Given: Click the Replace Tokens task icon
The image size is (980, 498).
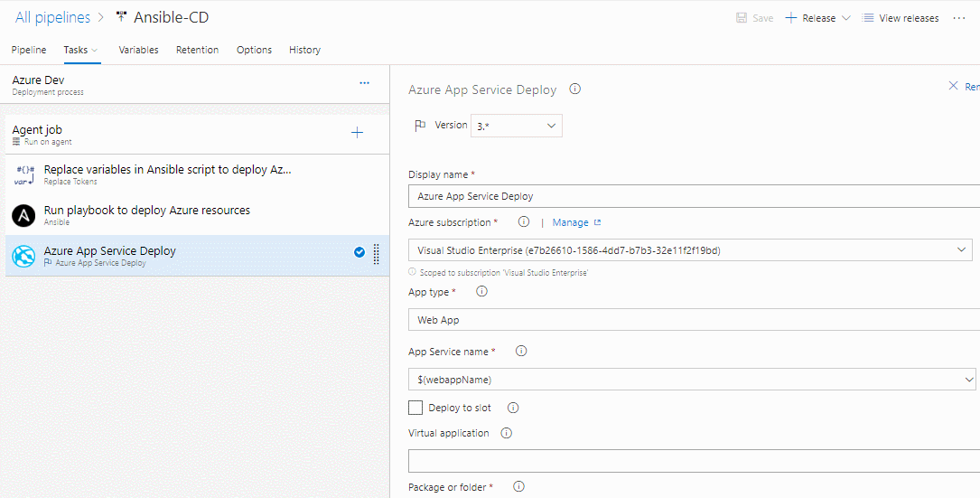Looking at the screenshot, I should click(23, 174).
